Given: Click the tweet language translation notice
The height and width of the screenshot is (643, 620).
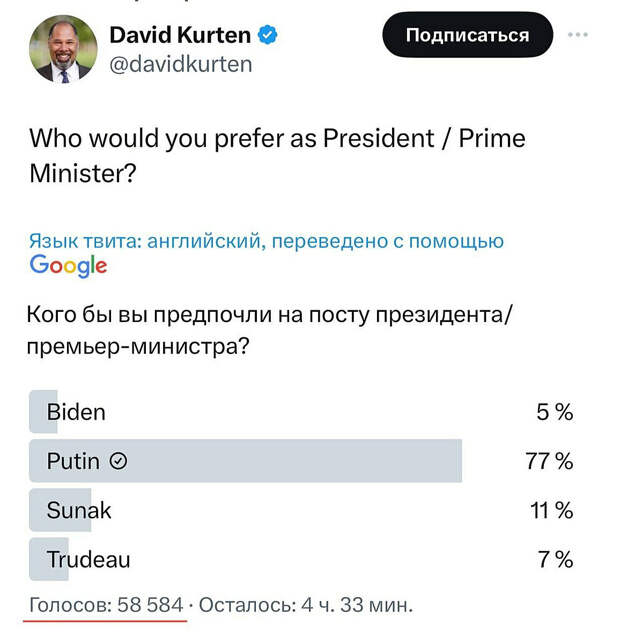Looking at the screenshot, I should tap(266, 241).
